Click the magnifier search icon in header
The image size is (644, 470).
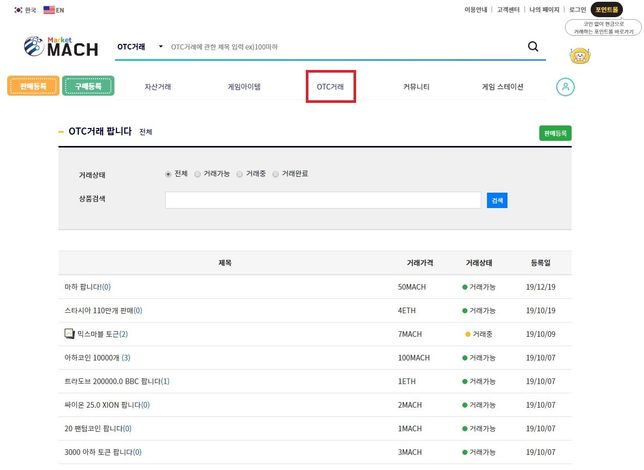(x=533, y=46)
